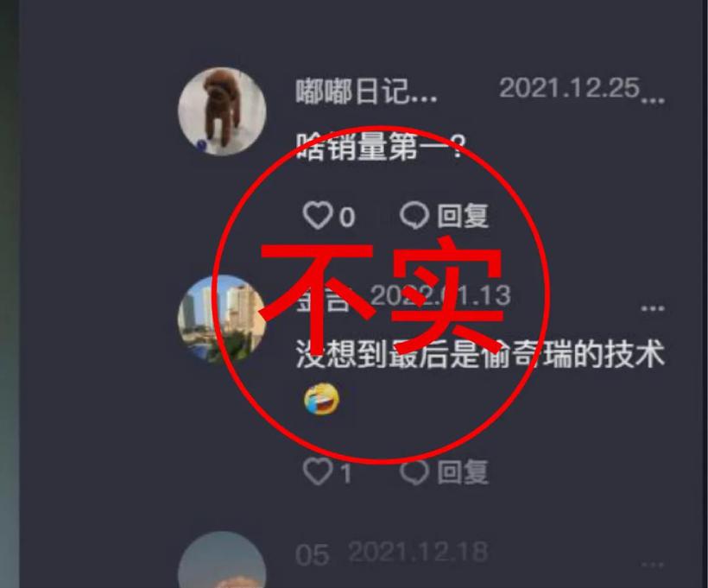Click the username 05 at bottom
The image size is (708, 588).
click(312, 554)
